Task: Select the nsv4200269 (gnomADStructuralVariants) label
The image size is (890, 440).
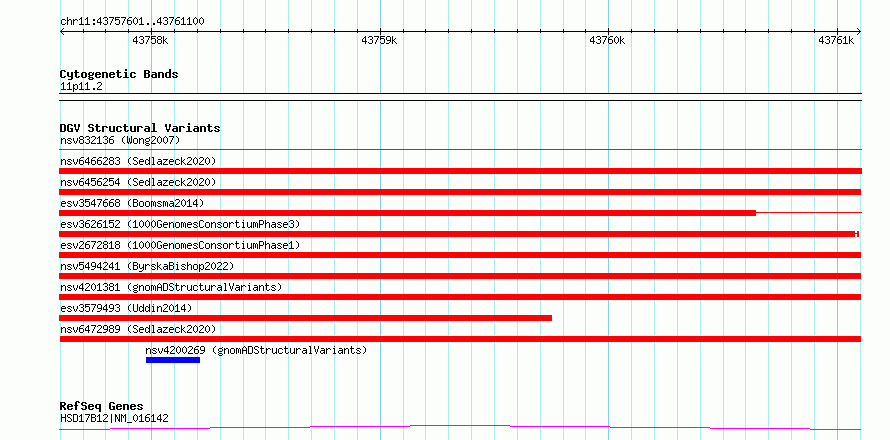Action: (257, 350)
